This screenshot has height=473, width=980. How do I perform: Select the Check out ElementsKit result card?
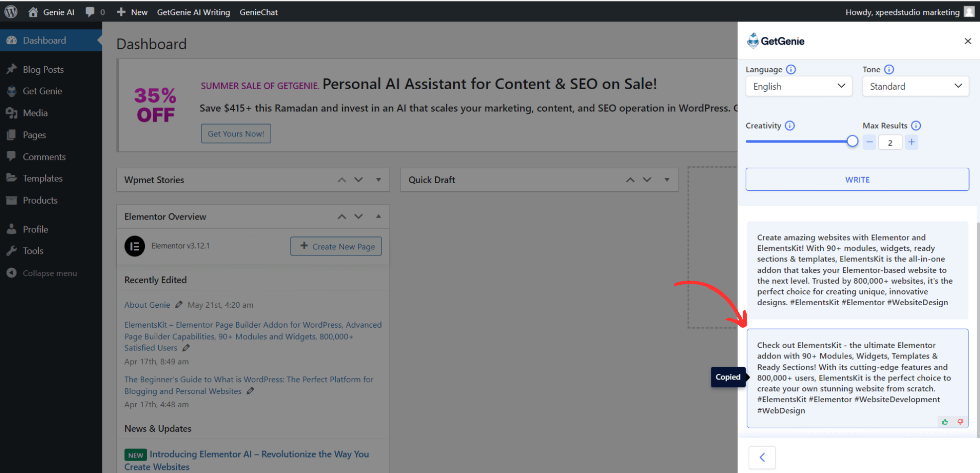pos(857,378)
